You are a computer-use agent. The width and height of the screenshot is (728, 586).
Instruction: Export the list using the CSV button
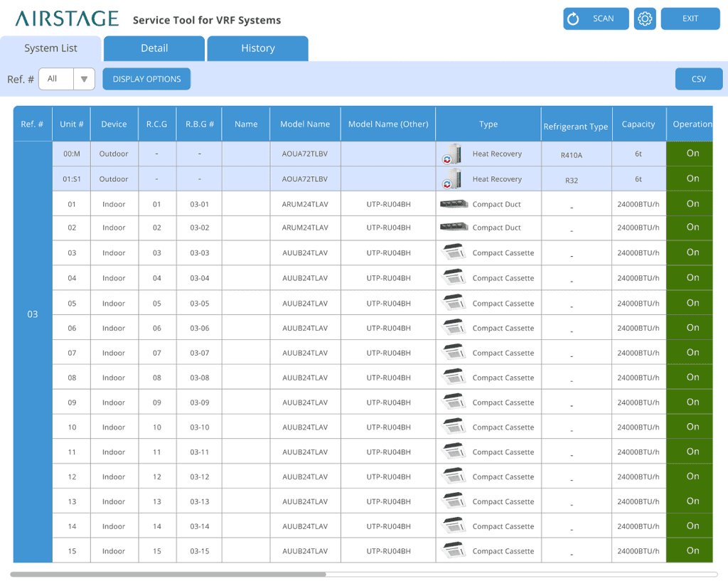pos(699,79)
